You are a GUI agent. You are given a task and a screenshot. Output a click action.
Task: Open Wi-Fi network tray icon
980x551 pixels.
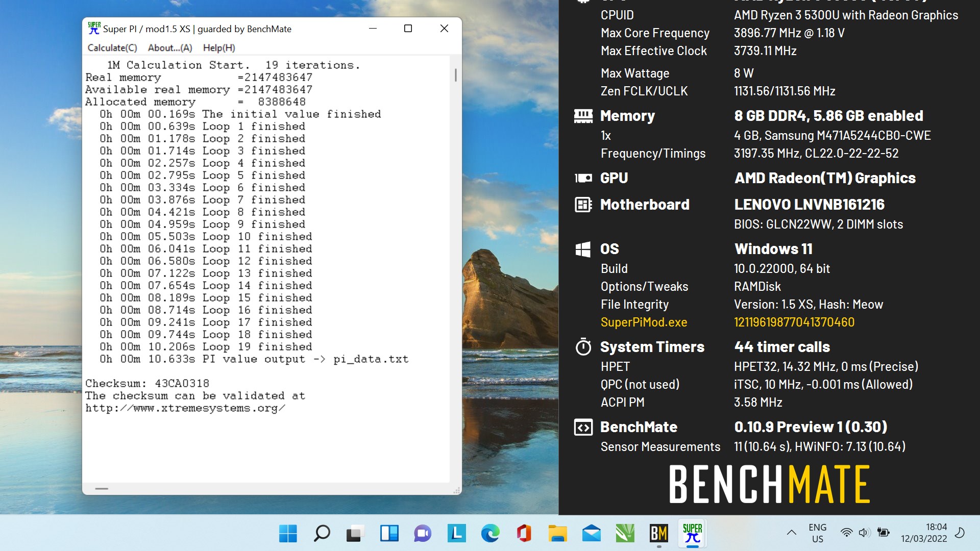click(x=846, y=533)
